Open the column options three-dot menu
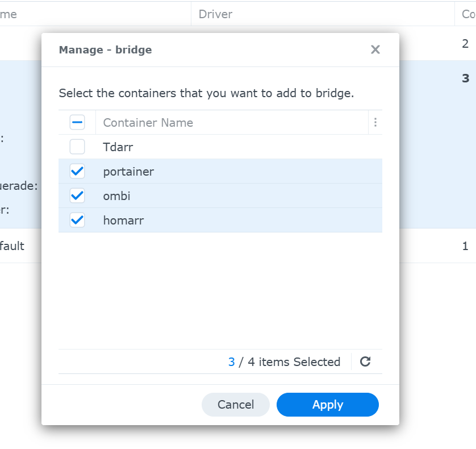 click(x=375, y=122)
